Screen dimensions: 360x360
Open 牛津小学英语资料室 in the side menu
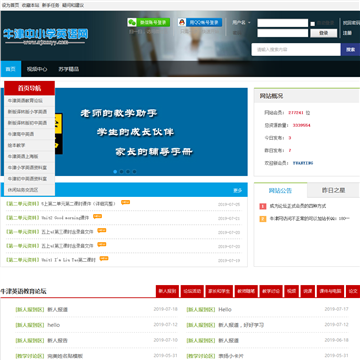29,168
